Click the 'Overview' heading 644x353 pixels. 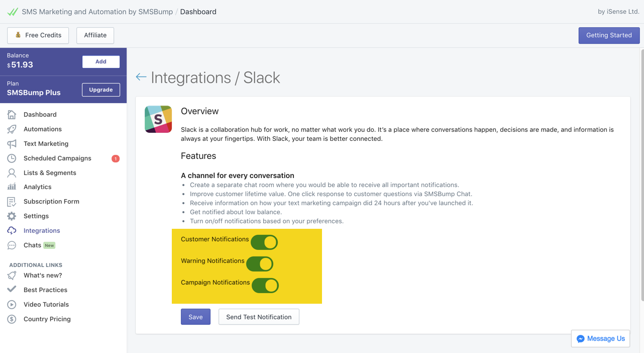click(199, 111)
